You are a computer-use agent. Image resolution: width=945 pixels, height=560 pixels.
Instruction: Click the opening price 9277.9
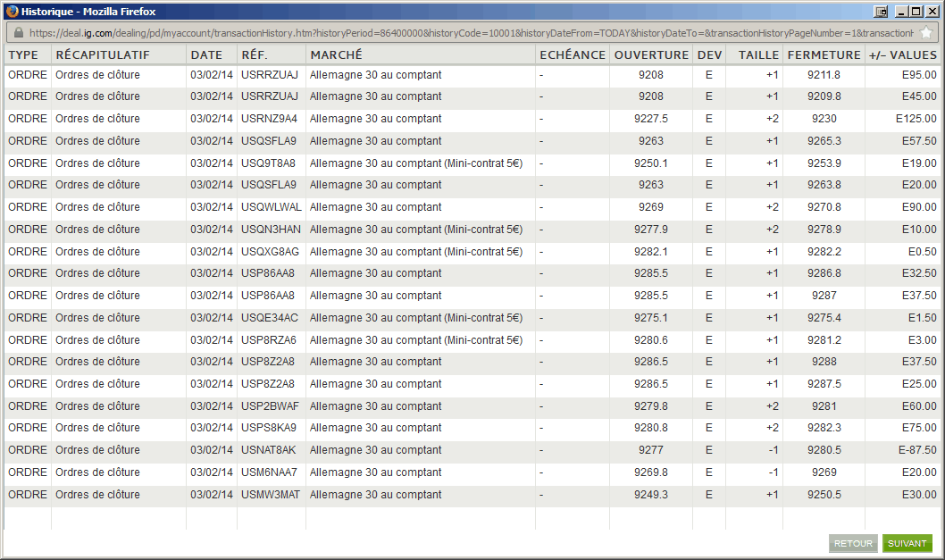click(651, 230)
